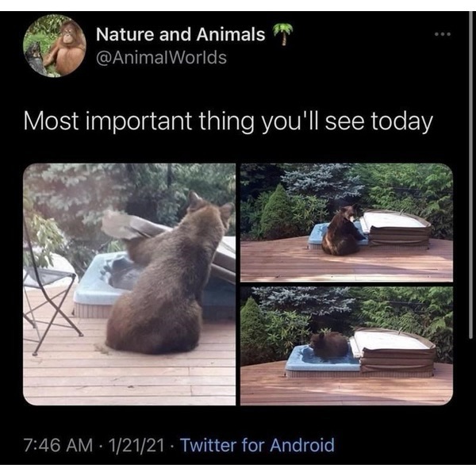Viewport: 476px width, 476px height.
Task: Open the top-right photo of bear opening tub
Action: [347, 222]
